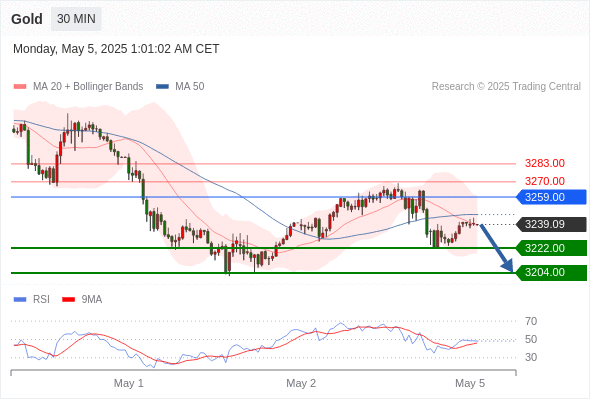
Task: Click the RSI 70 level label
Action: [531, 321]
